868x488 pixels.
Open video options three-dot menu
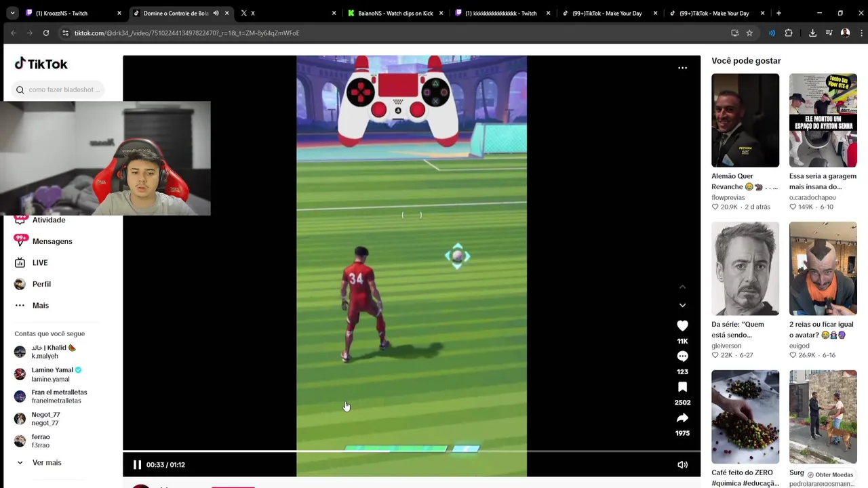(x=682, y=68)
